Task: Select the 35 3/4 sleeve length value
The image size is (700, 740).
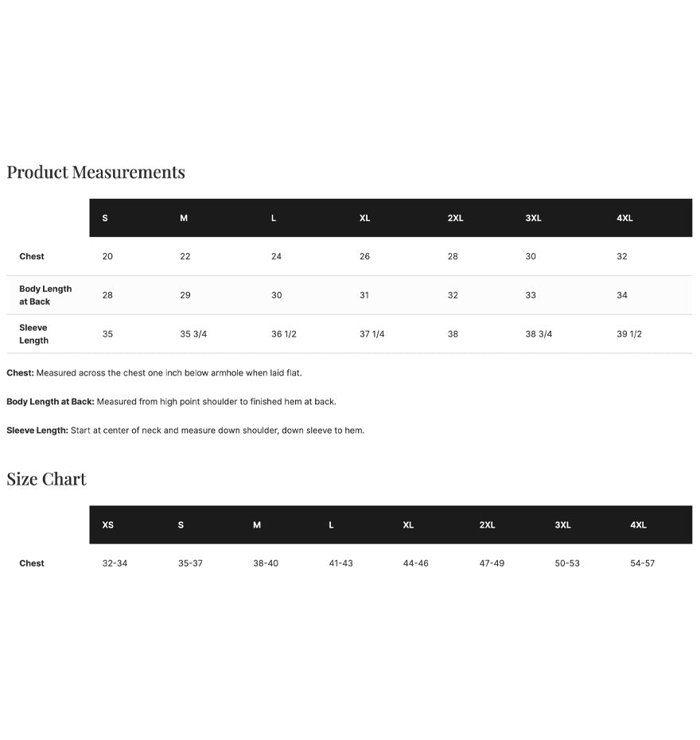Action: pyautogui.click(x=193, y=334)
